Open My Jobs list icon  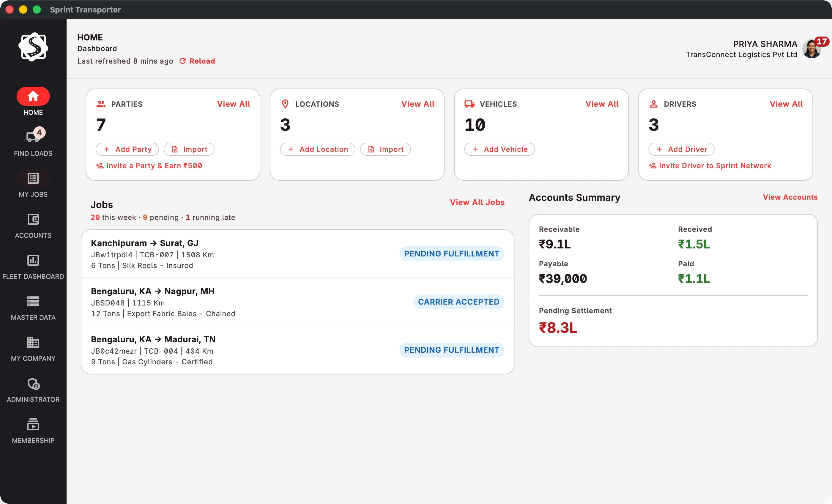[x=33, y=178]
